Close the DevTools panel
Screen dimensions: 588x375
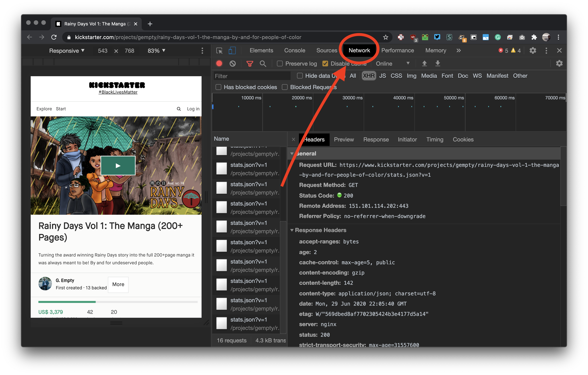pyautogui.click(x=559, y=51)
